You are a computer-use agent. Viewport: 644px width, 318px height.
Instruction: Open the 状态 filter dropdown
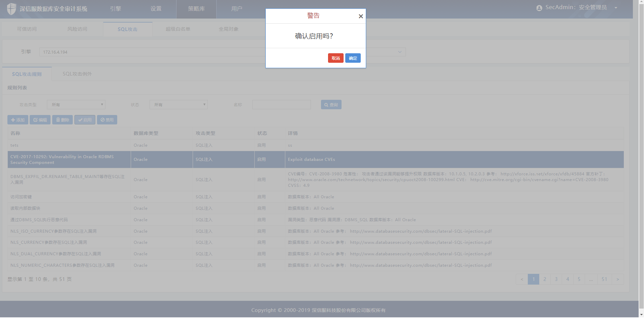(x=179, y=105)
